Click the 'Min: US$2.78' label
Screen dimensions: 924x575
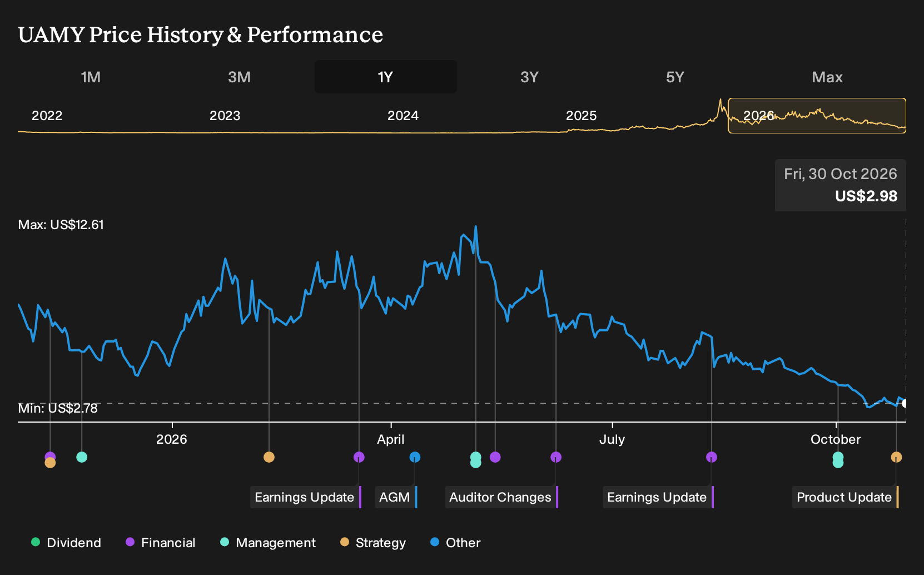tap(58, 408)
